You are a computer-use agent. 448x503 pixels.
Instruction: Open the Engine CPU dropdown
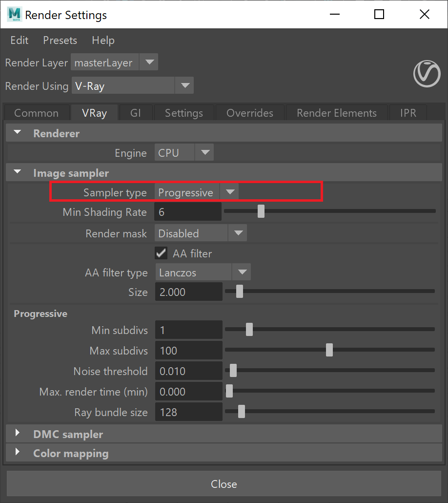click(x=184, y=152)
